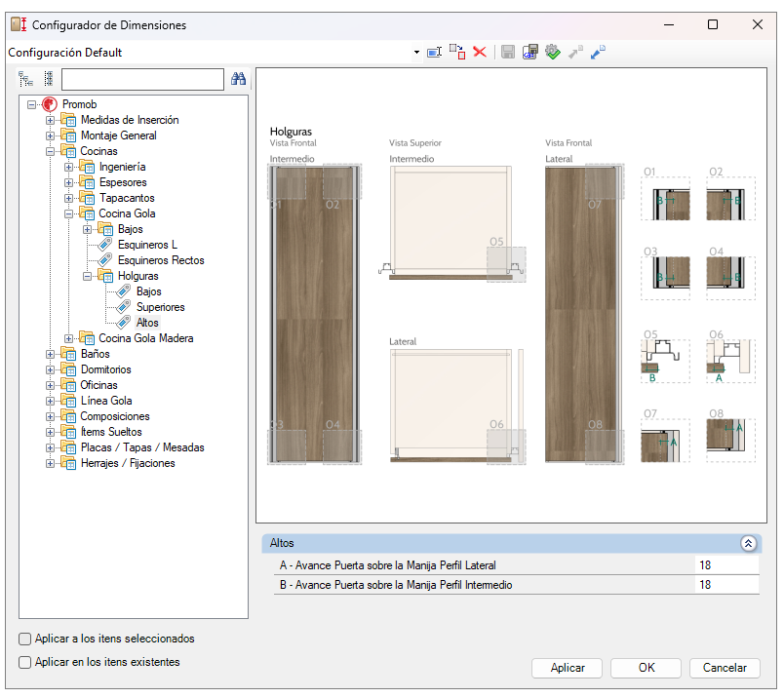Enable 'Aplicar a los itens seleccionados' checkbox

[25, 640]
